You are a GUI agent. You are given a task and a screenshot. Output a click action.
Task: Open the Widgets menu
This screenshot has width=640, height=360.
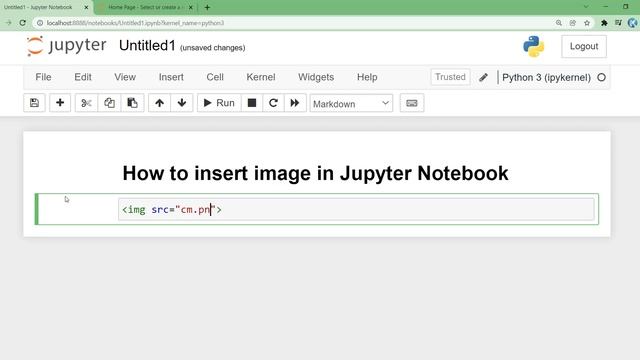tap(316, 77)
